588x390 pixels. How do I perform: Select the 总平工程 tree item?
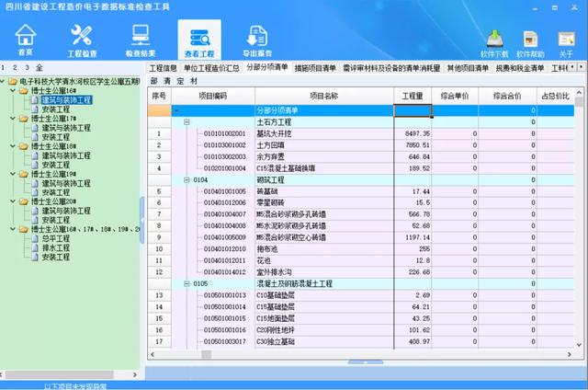tap(55, 238)
